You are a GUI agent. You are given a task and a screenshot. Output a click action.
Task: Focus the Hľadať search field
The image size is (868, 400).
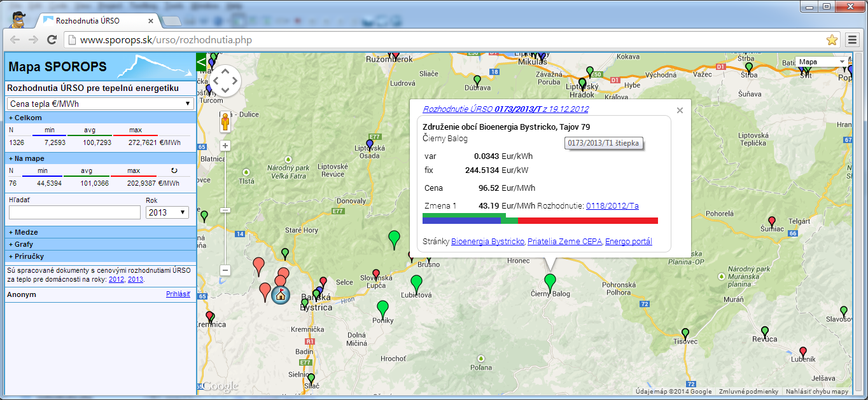(74, 212)
